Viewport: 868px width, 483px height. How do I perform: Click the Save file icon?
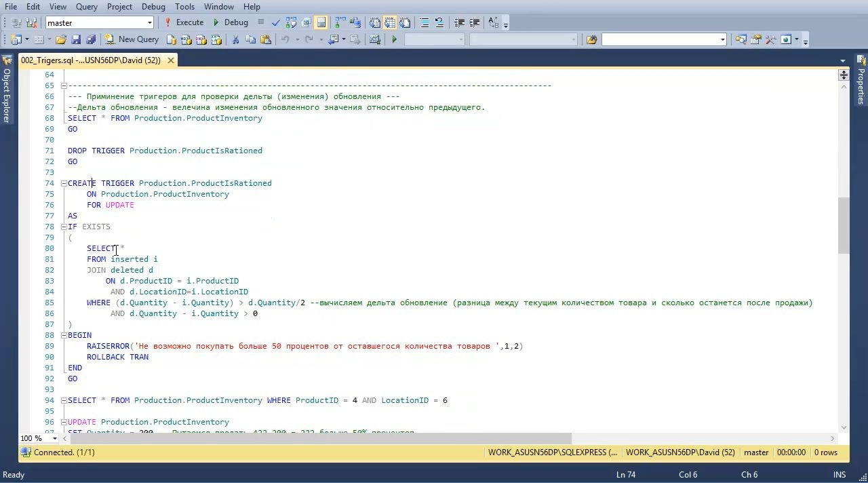coord(76,39)
